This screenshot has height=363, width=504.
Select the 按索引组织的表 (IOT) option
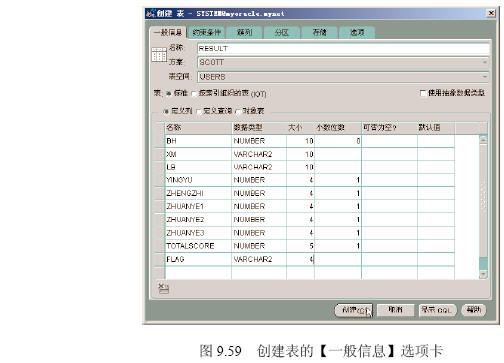194,94
